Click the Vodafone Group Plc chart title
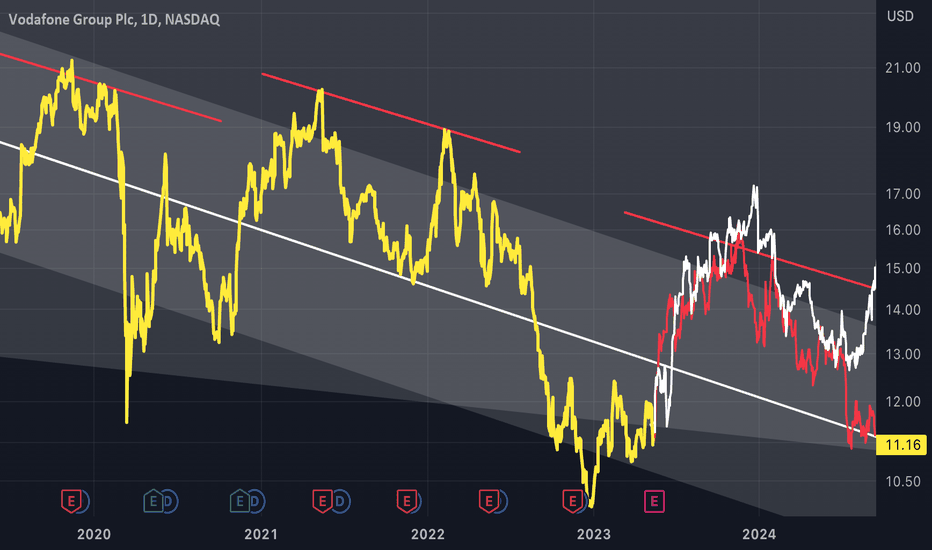The height and width of the screenshot is (550, 932). point(114,20)
